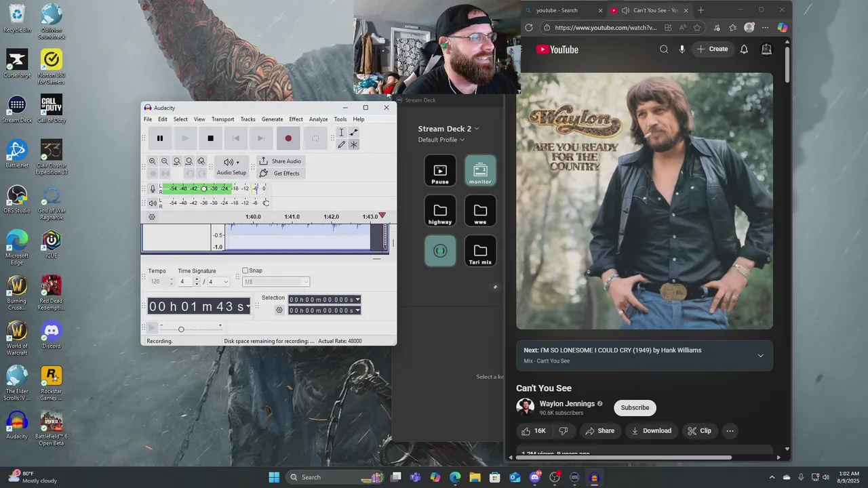Open the File menu in Audacity
This screenshot has width=868, height=488.
[148, 119]
